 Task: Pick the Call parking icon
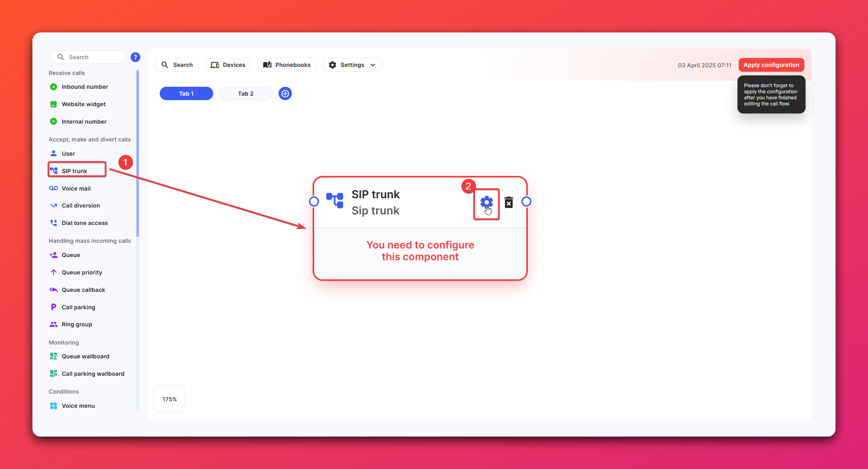tap(54, 307)
